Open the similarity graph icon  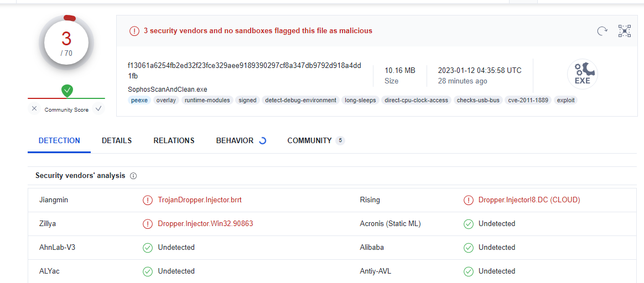(x=625, y=31)
